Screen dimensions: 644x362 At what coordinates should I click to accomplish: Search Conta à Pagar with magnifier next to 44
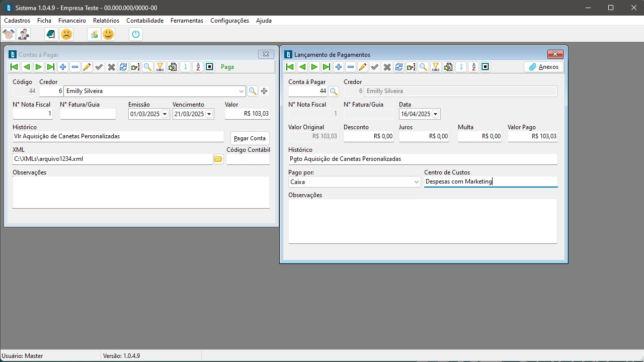click(334, 92)
